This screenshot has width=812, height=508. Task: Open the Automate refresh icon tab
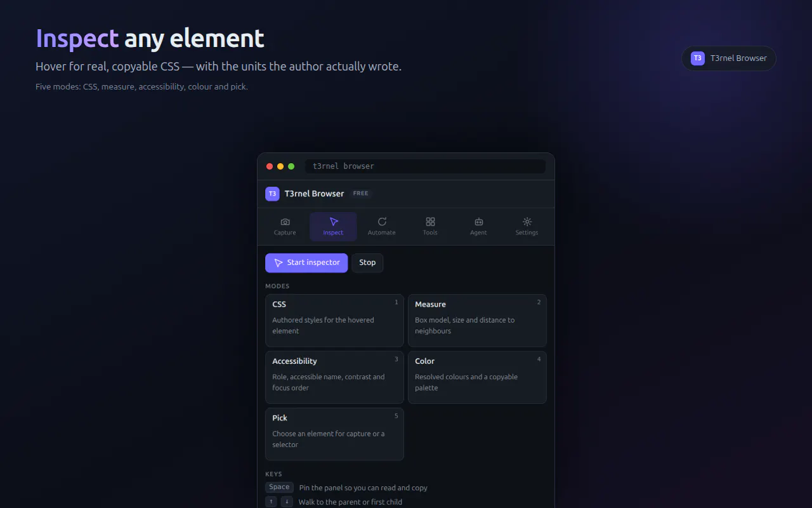coord(382,222)
